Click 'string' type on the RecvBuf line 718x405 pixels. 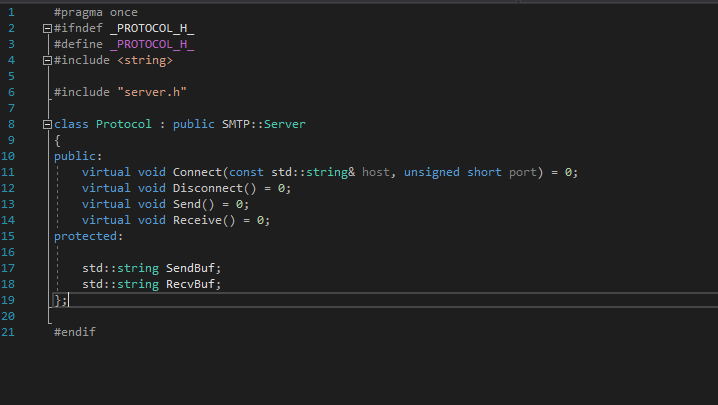click(x=138, y=284)
